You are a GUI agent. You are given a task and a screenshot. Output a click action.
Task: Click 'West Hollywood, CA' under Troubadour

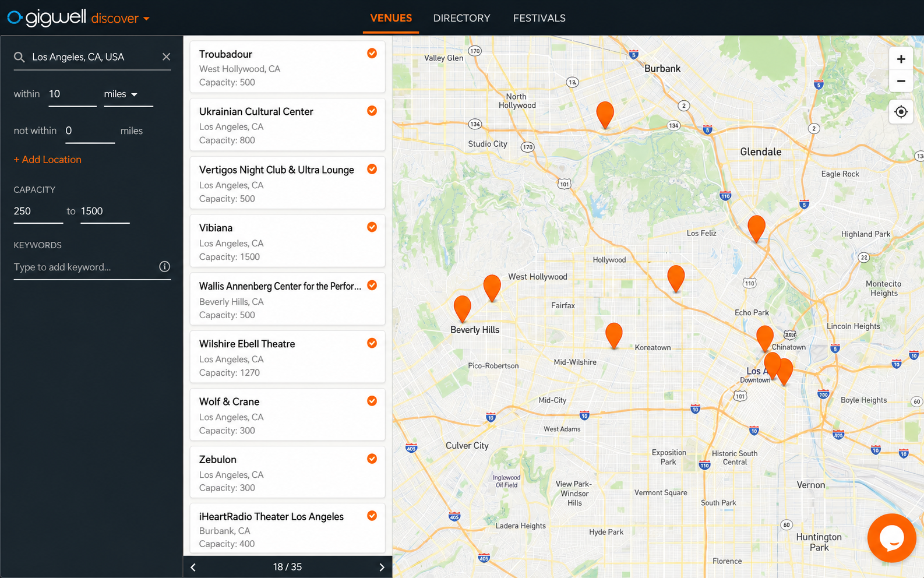pyautogui.click(x=239, y=69)
